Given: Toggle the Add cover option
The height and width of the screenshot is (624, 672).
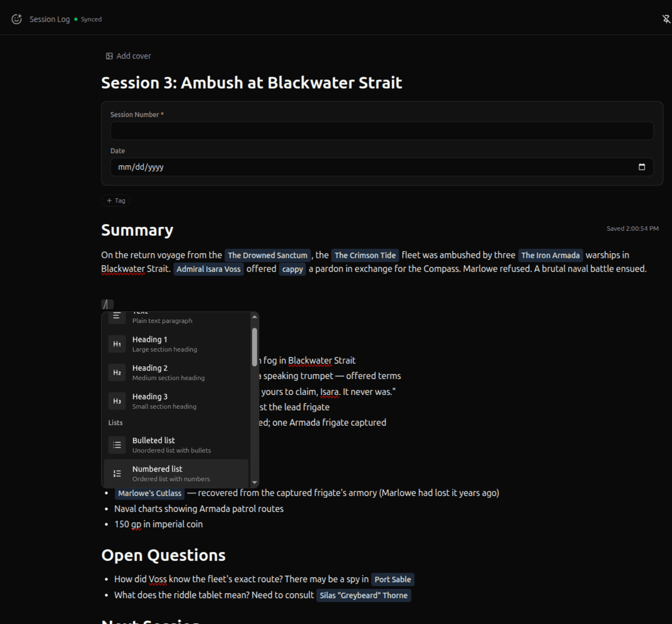Looking at the screenshot, I should [128, 56].
